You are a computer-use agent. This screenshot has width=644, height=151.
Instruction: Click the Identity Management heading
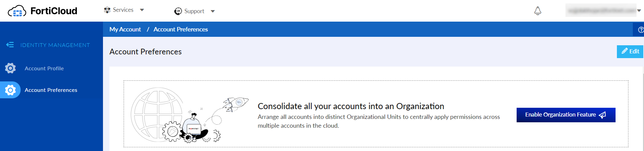tap(55, 45)
